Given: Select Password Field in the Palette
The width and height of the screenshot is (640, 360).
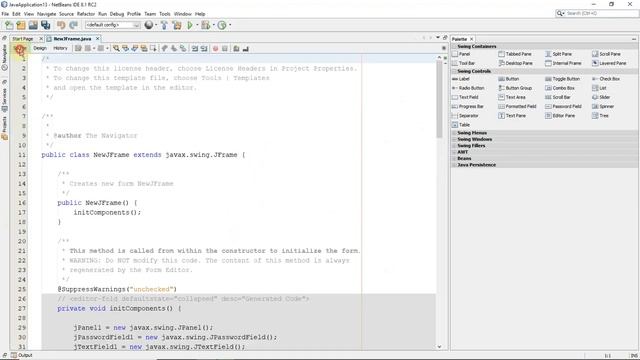Looking at the screenshot, I should (x=563, y=107).
